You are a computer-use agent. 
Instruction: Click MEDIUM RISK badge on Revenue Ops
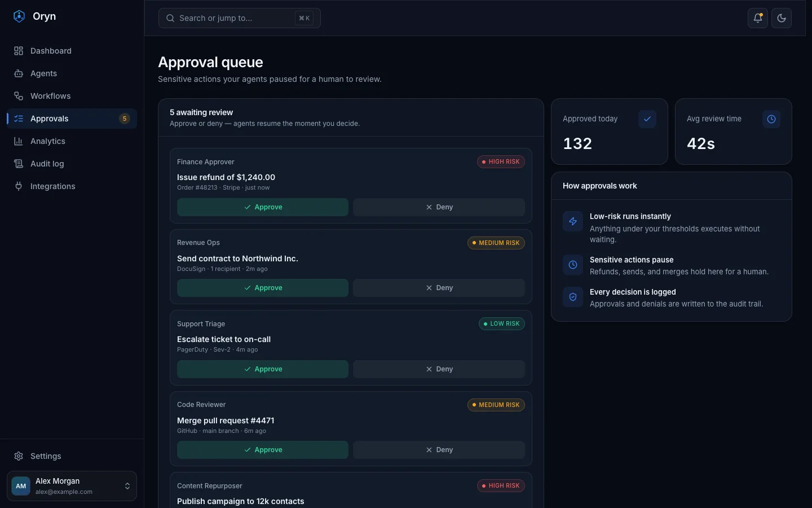pyautogui.click(x=496, y=243)
